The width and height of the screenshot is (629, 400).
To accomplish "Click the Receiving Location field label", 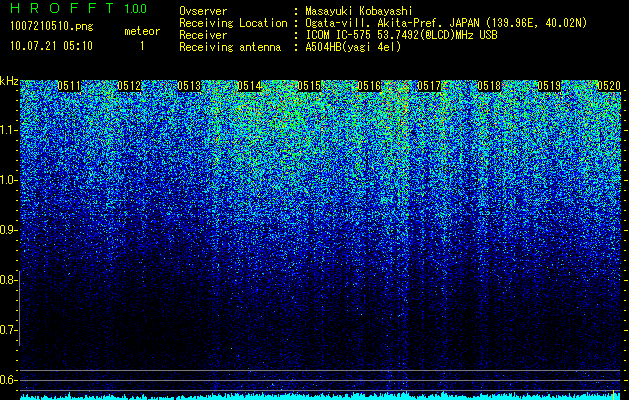I will point(233,23).
